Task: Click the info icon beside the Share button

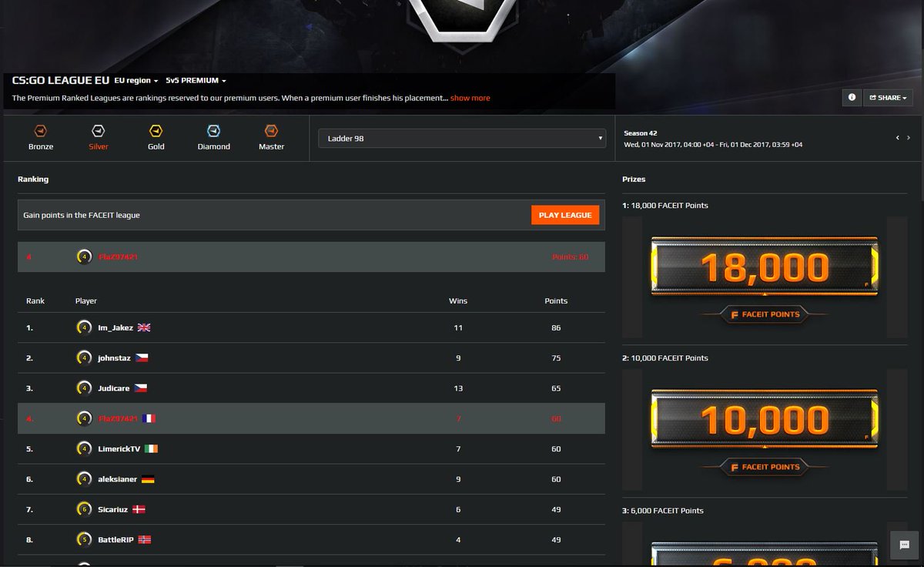Action: (x=852, y=97)
